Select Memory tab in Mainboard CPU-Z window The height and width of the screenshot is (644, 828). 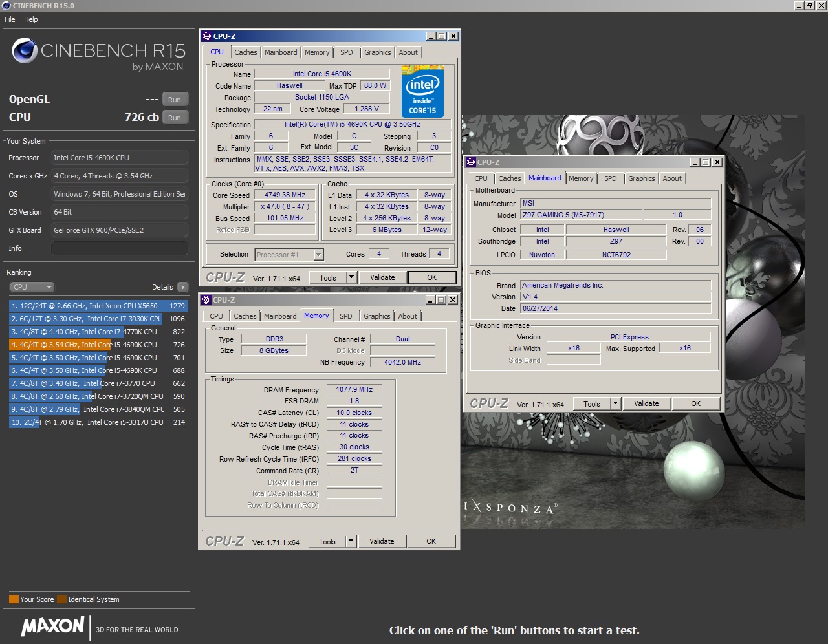581,178
